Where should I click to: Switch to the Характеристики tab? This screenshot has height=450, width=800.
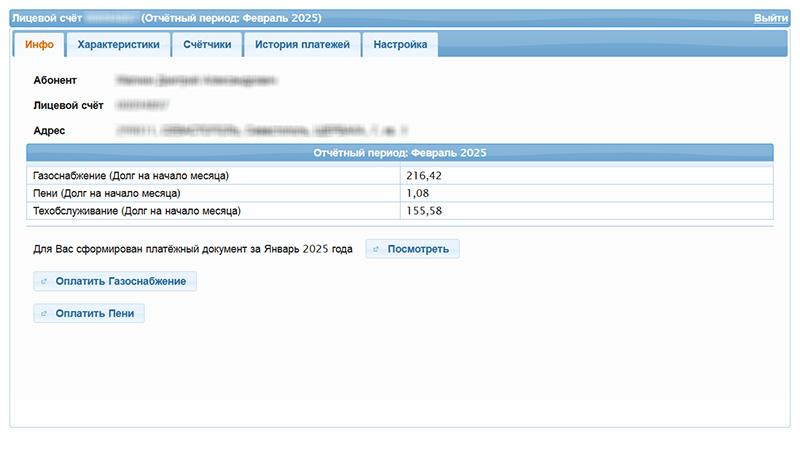pos(118,44)
